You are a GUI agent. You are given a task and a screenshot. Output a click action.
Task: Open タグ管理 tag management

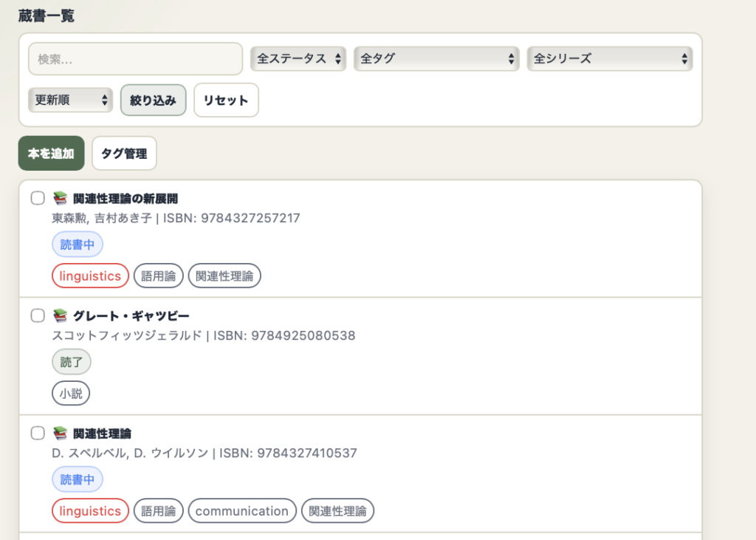[x=124, y=154]
